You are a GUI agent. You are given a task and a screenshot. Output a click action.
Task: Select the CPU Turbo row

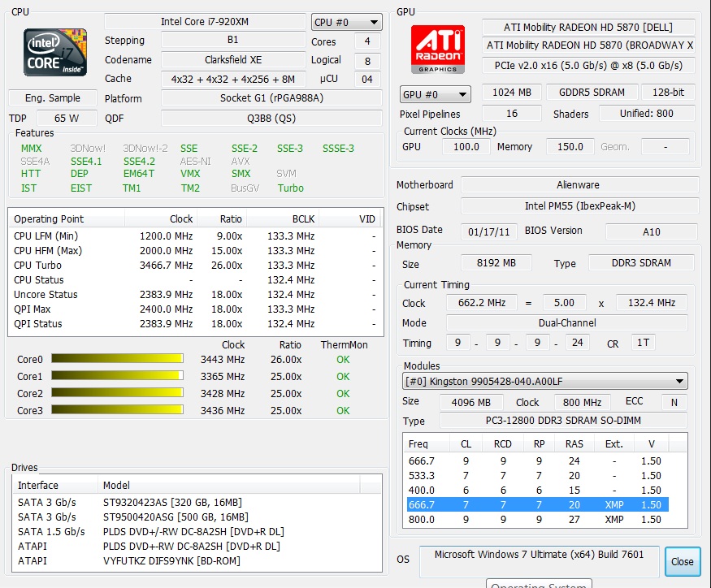(x=196, y=266)
